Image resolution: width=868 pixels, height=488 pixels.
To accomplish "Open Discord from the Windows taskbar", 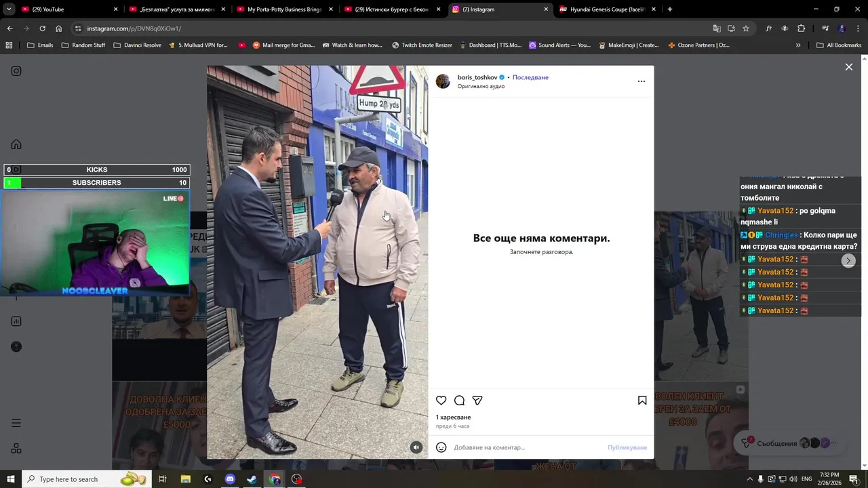I will 230,479.
